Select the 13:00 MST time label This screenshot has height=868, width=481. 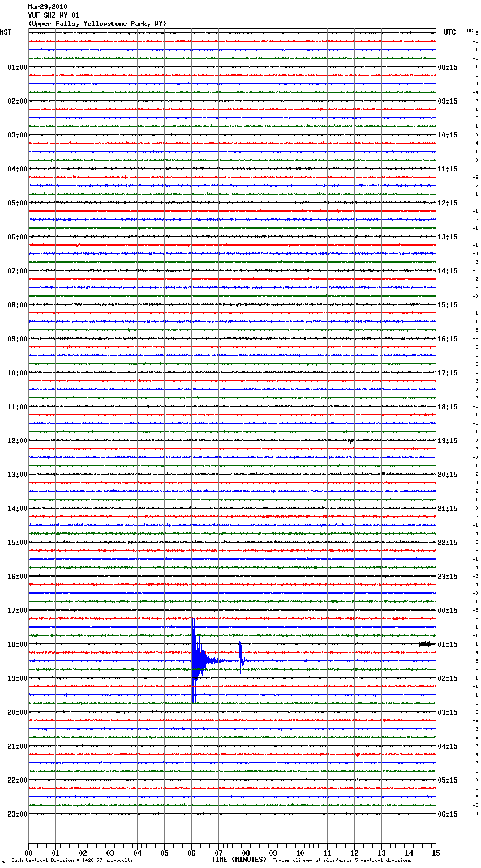tap(18, 475)
